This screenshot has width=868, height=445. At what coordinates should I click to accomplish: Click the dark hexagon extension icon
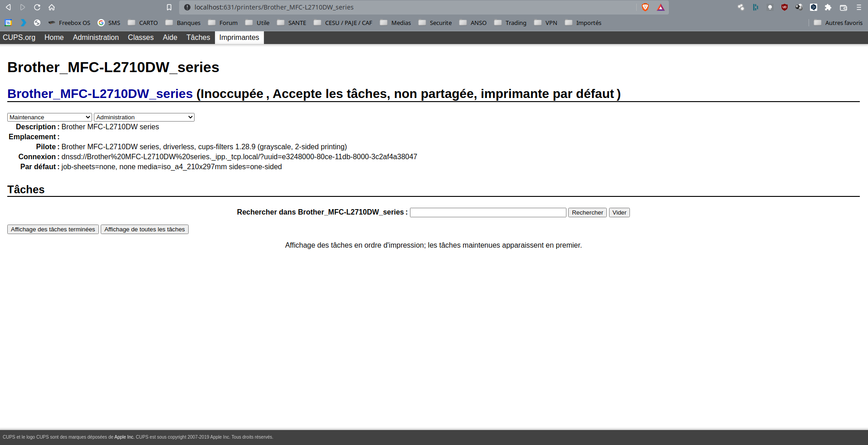[x=814, y=7]
